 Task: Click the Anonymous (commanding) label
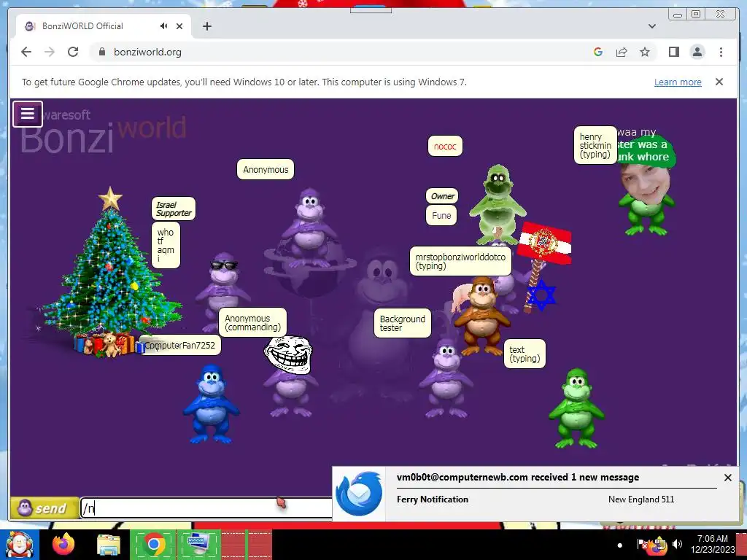[252, 322]
